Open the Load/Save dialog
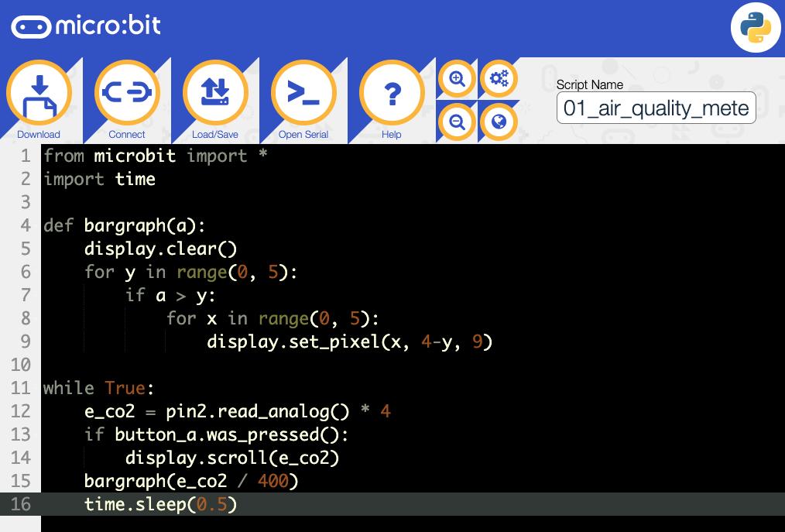This screenshot has width=785, height=532. [215, 93]
